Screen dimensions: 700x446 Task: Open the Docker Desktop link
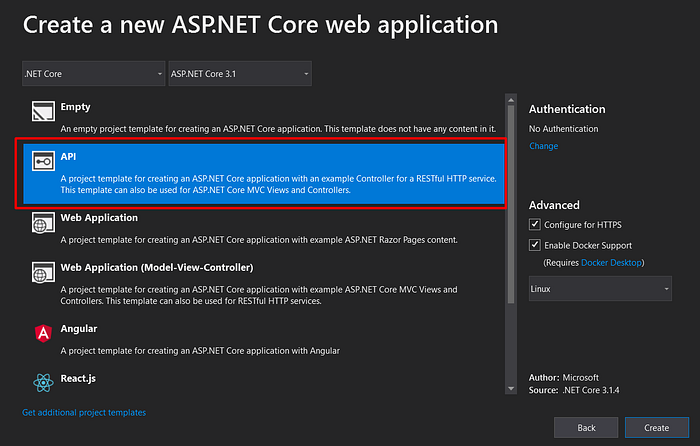611,263
